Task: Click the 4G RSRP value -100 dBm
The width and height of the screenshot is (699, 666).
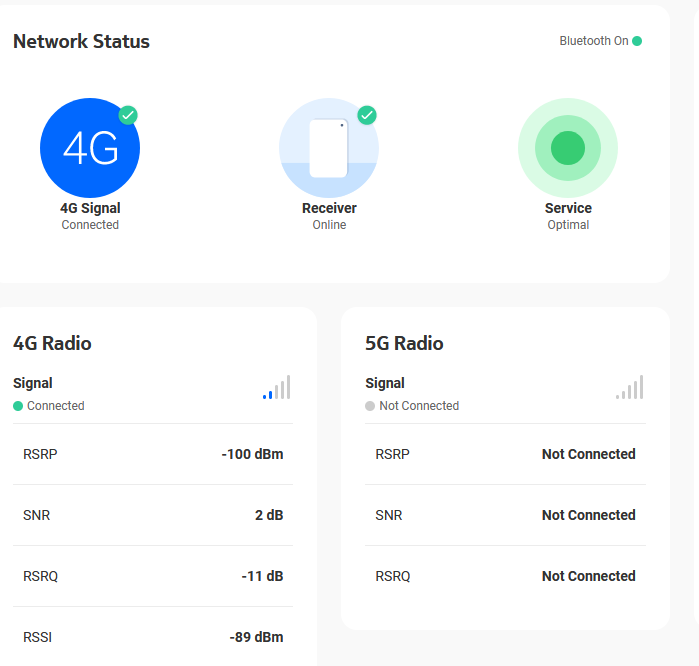Action: 252,454
